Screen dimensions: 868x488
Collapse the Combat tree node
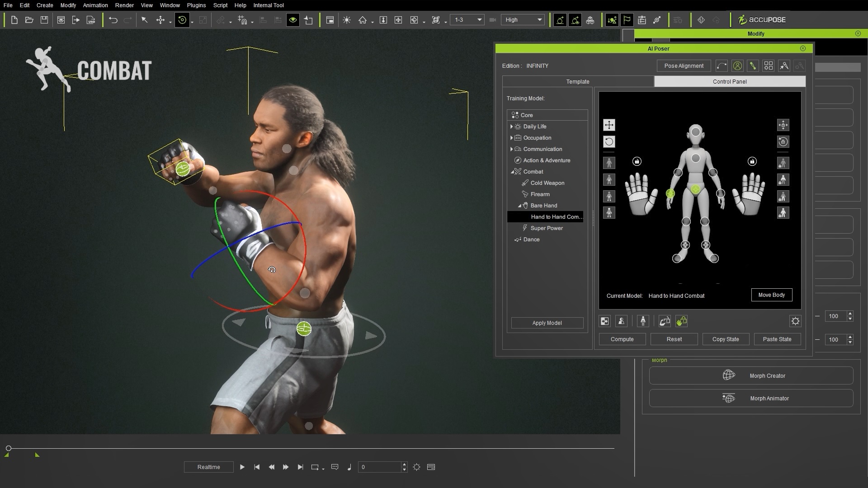tap(512, 172)
